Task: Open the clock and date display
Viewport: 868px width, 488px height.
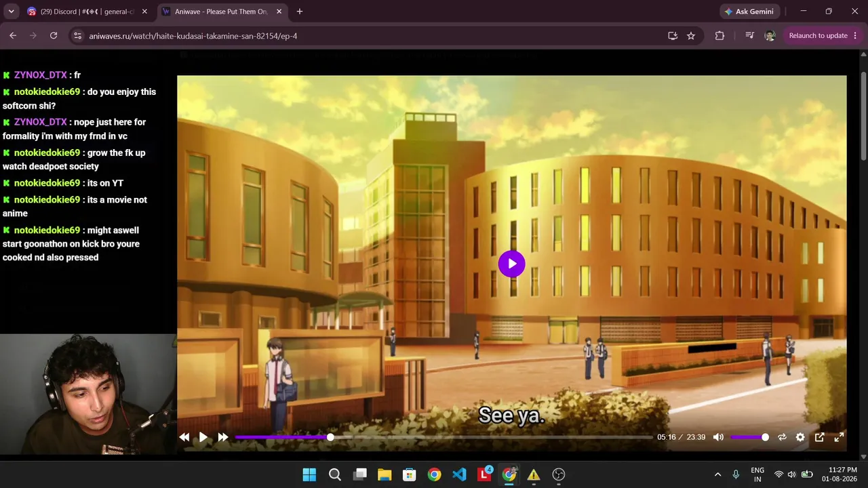Action: (839, 474)
